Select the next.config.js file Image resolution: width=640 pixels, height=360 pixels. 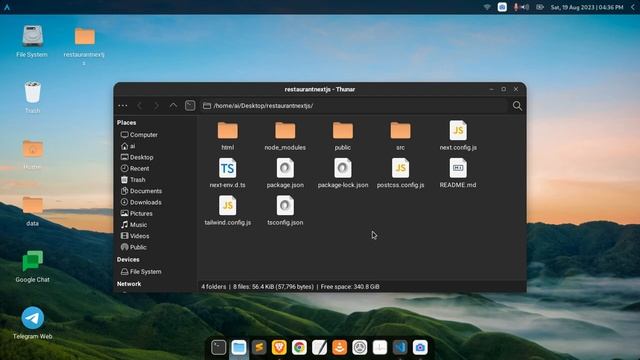pyautogui.click(x=458, y=136)
